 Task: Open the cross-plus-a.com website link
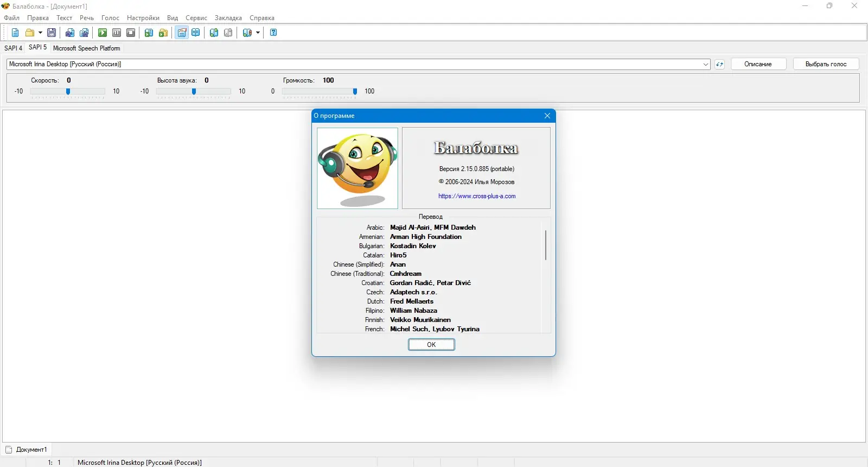tap(477, 196)
